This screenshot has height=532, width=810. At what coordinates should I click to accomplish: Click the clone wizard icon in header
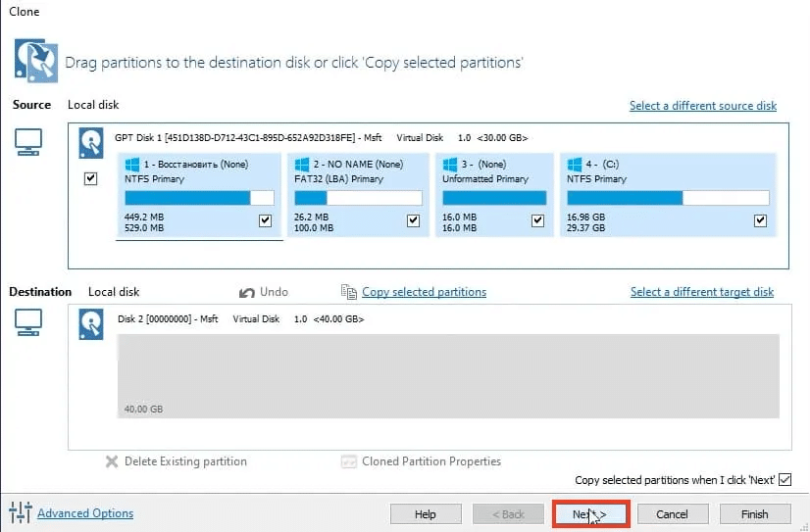tap(34, 61)
